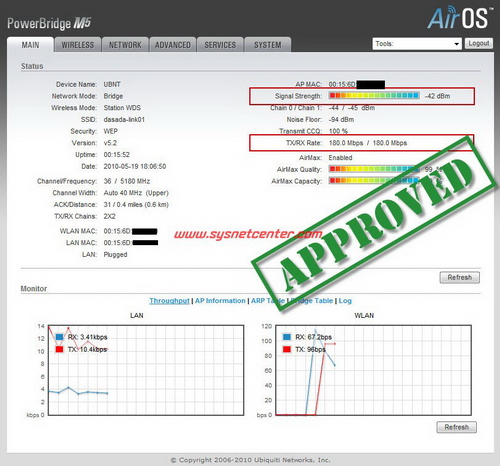Click signal value -42 dBm

(437, 96)
